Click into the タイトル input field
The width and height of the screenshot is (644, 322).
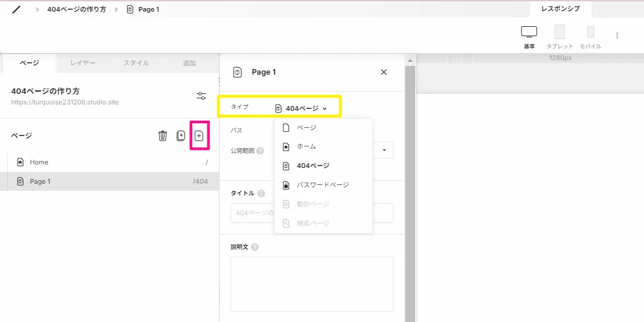tap(312, 213)
